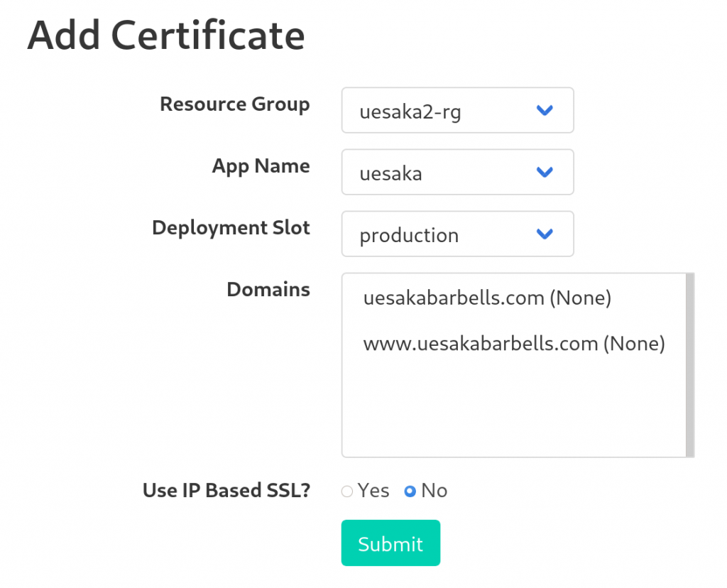Click the Yes label text

click(x=373, y=491)
